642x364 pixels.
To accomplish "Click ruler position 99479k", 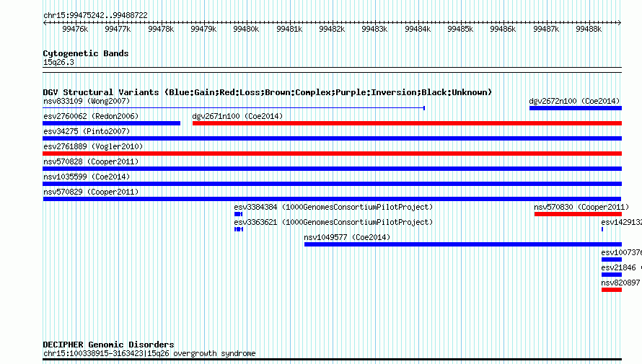I will tap(203, 29).
